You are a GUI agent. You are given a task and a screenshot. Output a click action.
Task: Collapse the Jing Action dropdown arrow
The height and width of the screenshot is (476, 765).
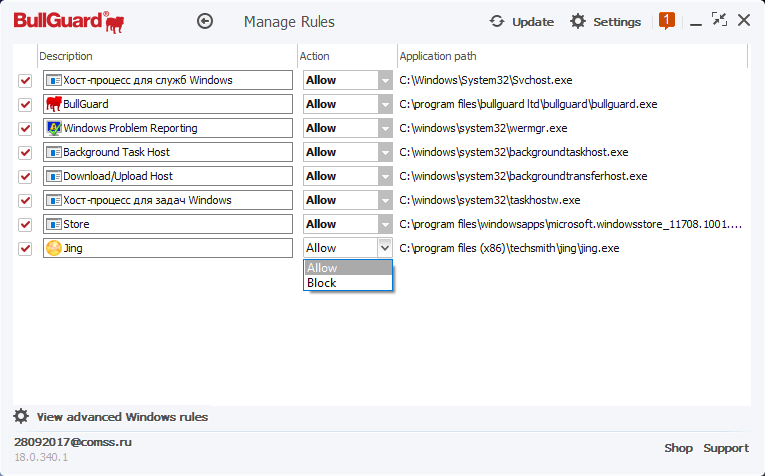[385, 248]
